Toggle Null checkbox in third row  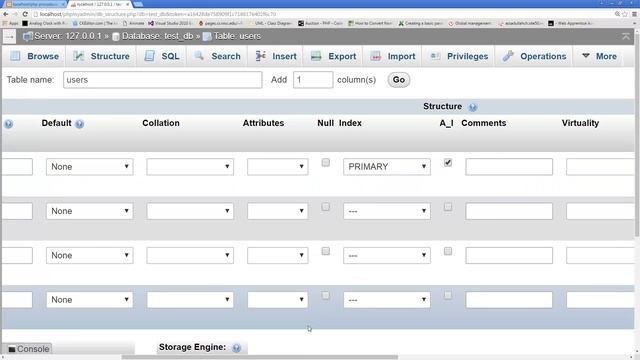pos(325,251)
